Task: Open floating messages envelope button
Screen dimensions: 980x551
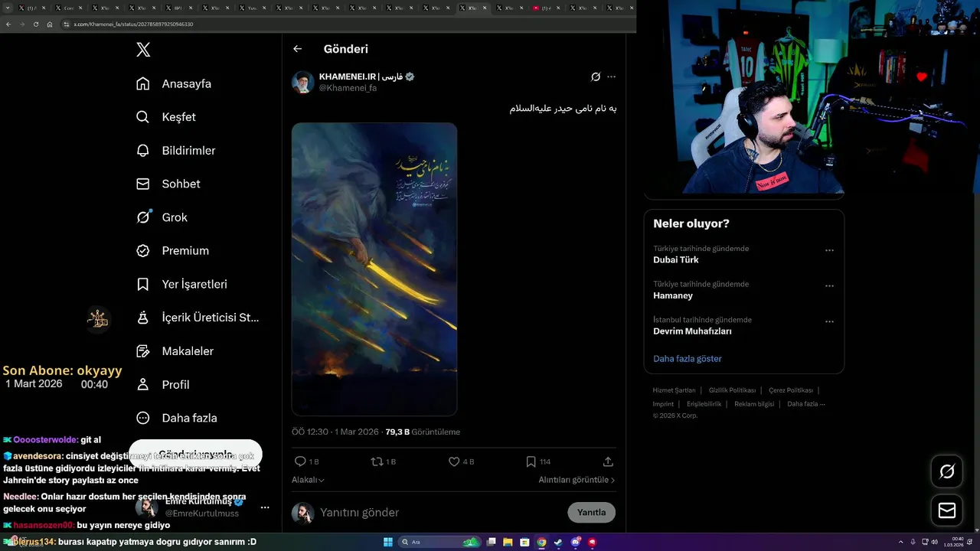Action: [947, 510]
